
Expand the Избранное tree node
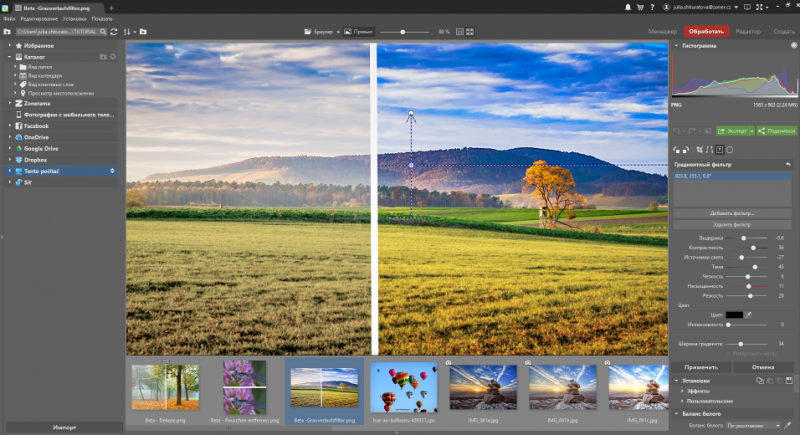pyautogui.click(x=10, y=45)
